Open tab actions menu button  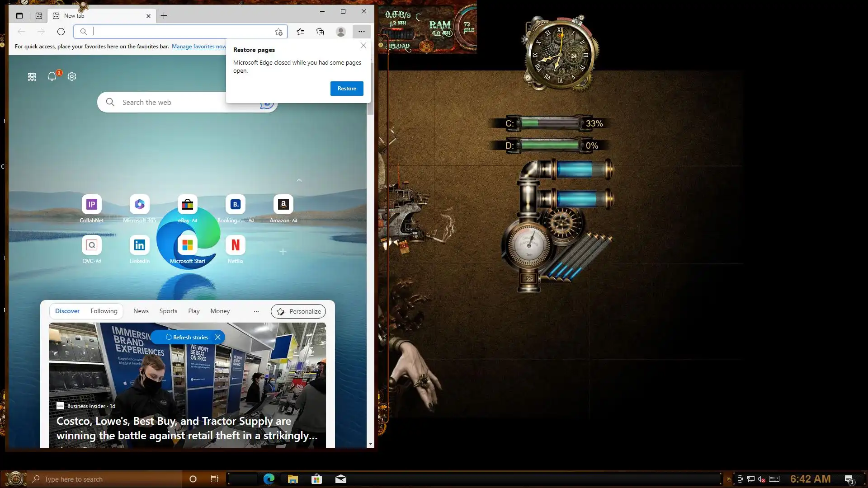click(x=19, y=16)
